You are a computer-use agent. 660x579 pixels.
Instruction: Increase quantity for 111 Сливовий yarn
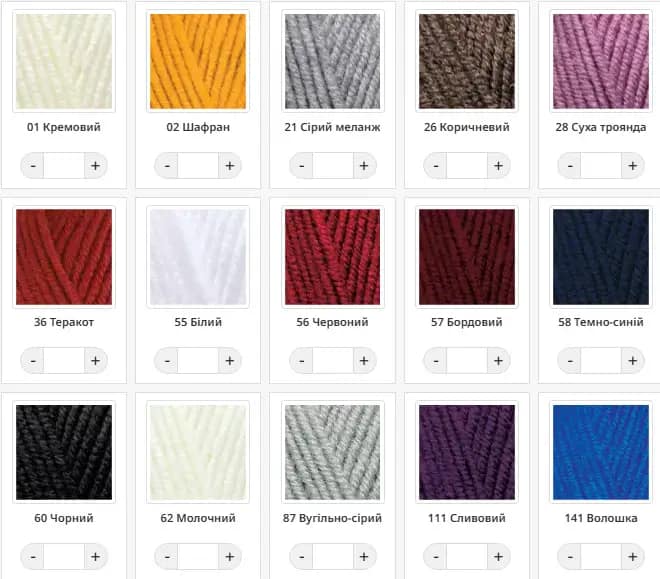point(498,557)
